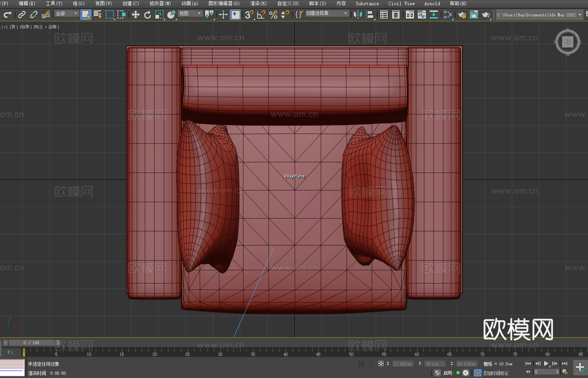Open Render Setup (teapot with gear)

[x=462, y=14]
